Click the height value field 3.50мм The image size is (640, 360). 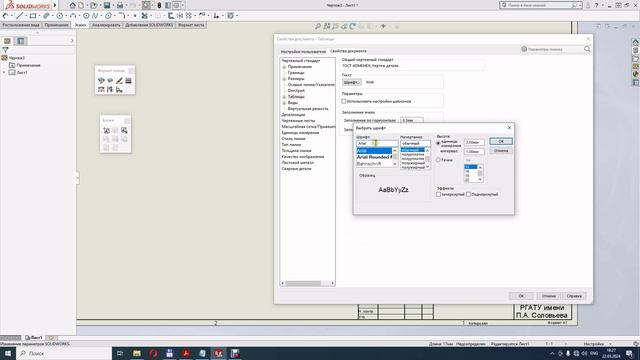474,142
